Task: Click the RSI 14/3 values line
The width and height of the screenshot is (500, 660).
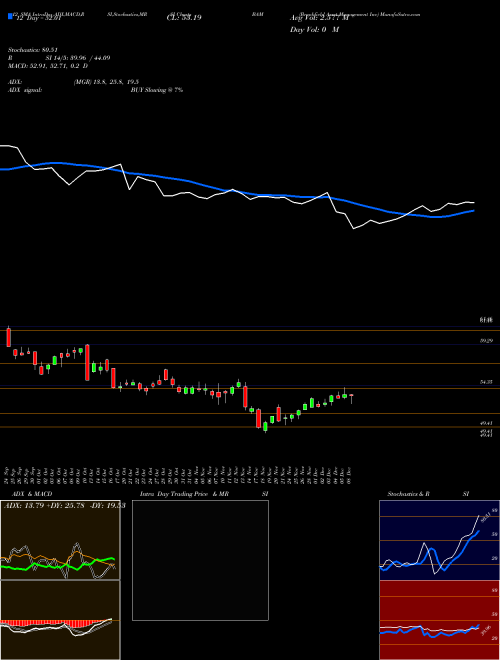Action: pyautogui.click(x=59, y=58)
